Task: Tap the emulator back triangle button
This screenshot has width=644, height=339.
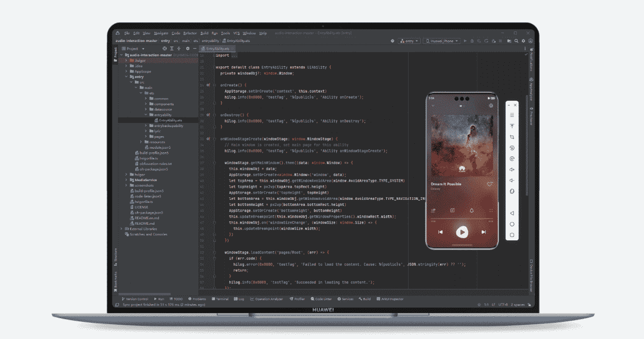Action: click(x=512, y=214)
